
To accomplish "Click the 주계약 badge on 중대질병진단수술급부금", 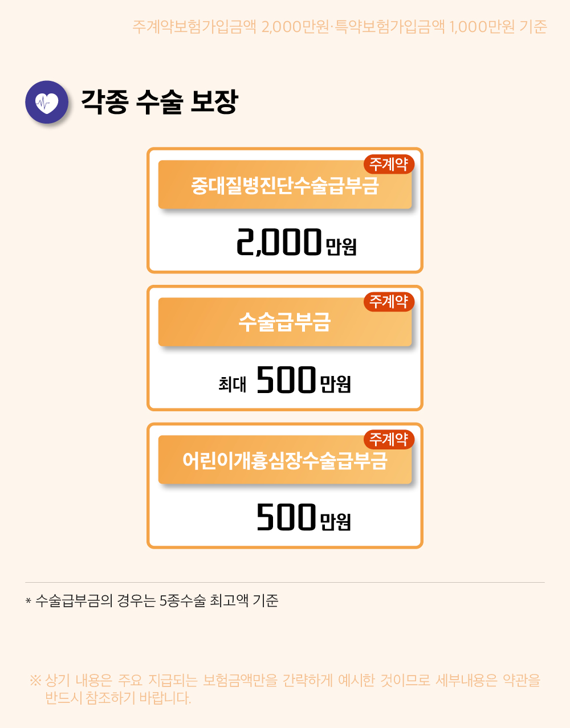I will [389, 164].
